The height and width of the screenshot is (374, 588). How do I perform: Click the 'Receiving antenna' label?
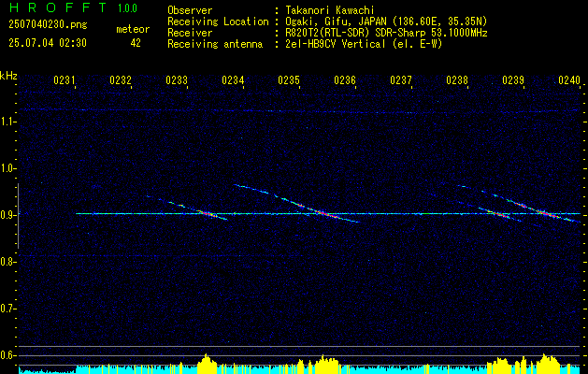215,44
